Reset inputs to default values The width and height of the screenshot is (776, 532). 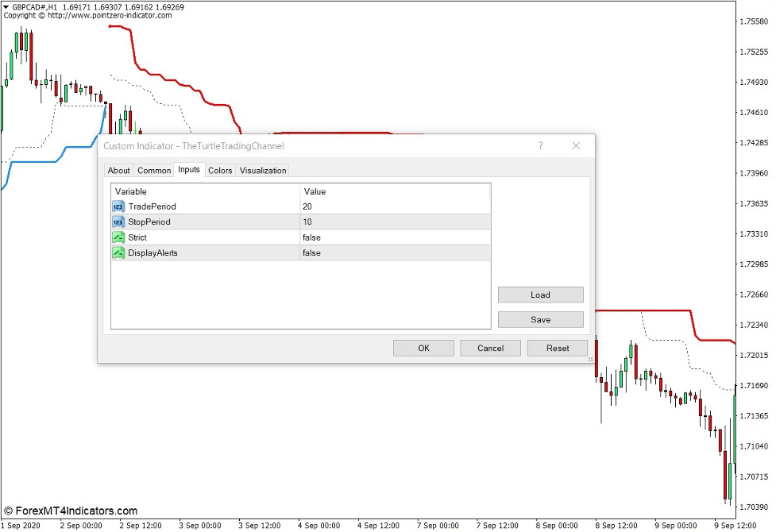click(x=558, y=348)
